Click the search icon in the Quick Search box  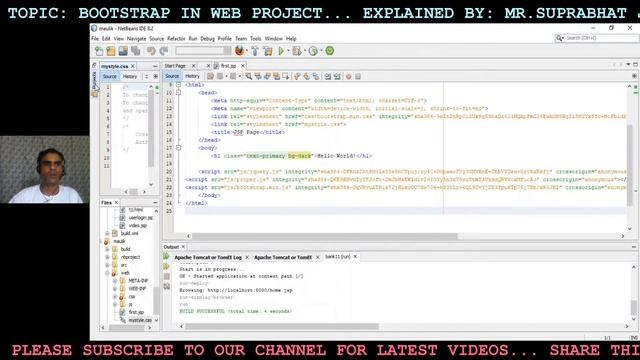559,38
